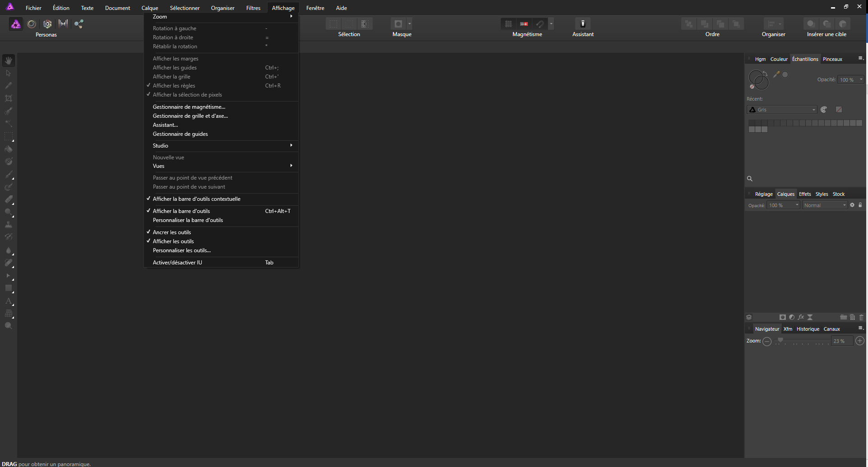The width and height of the screenshot is (868, 467).
Task: Switch to the Historique tab
Action: [808, 329]
